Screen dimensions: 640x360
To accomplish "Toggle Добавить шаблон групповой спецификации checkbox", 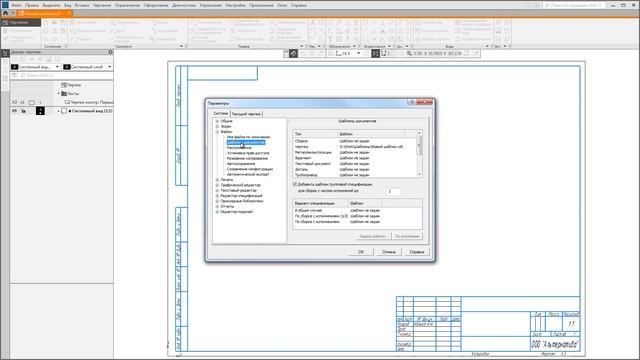I will pyautogui.click(x=295, y=184).
